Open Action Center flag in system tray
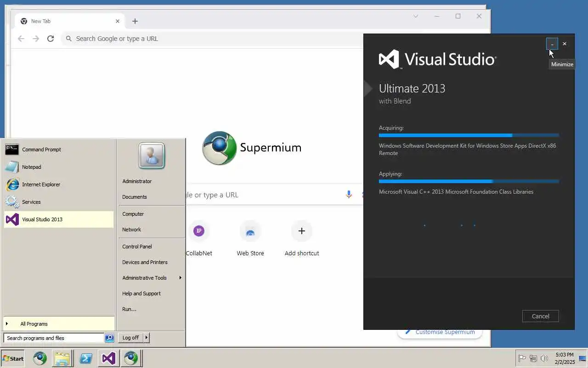The image size is (588, 368). (x=522, y=358)
